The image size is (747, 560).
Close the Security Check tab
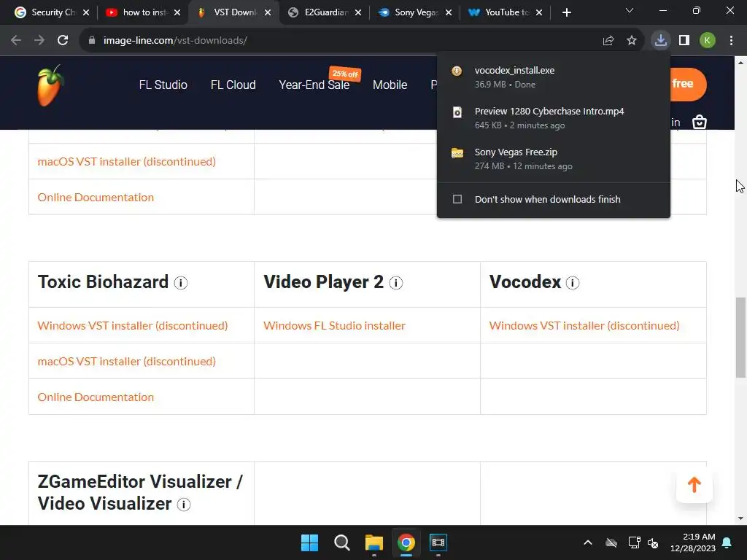point(86,12)
